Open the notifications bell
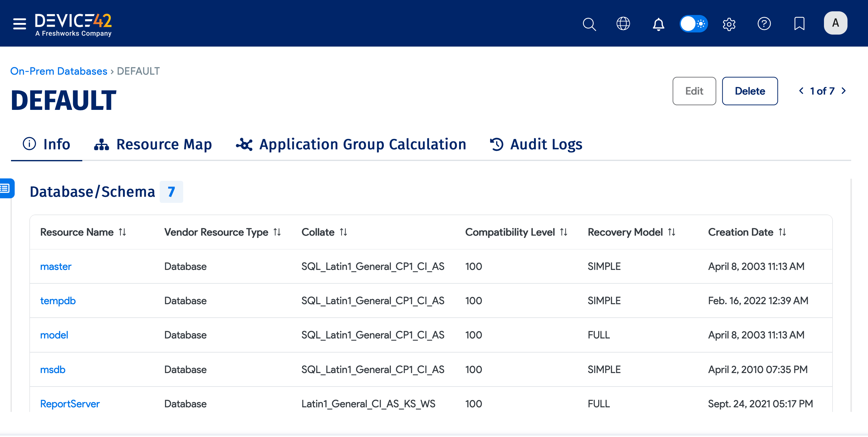This screenshot has width=868, height=437. [x=658, y=24]
